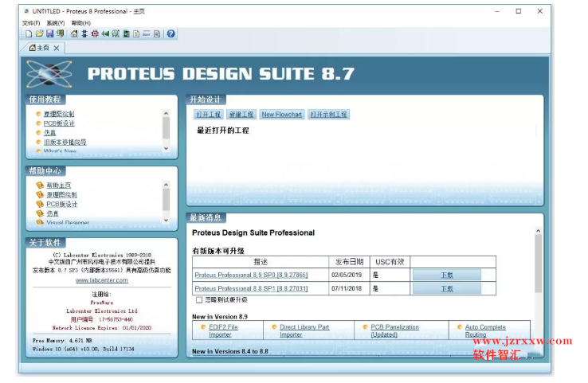Open the Source Code toolbar icon
This screenshot has width=588, height=383.
click(147, 33)
